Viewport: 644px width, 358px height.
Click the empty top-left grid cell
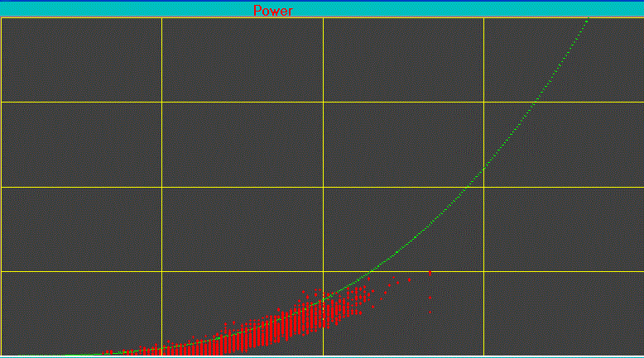tap(81, 60)
